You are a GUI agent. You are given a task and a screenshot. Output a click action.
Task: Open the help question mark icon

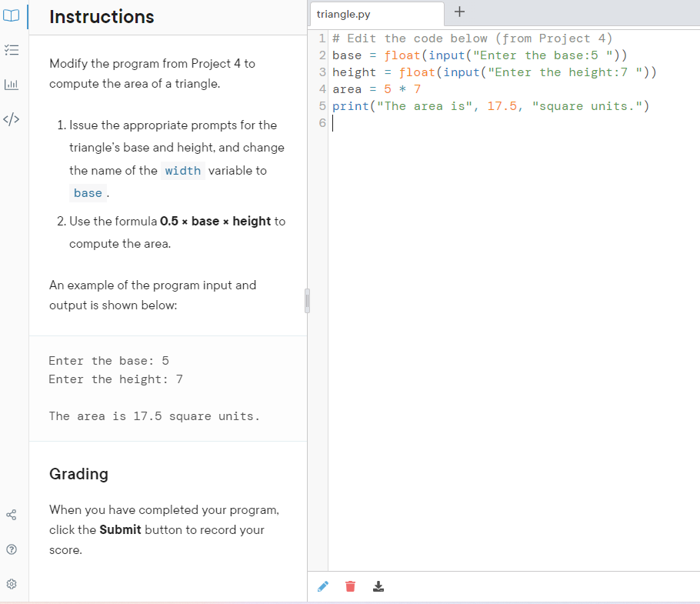point(12,549)
